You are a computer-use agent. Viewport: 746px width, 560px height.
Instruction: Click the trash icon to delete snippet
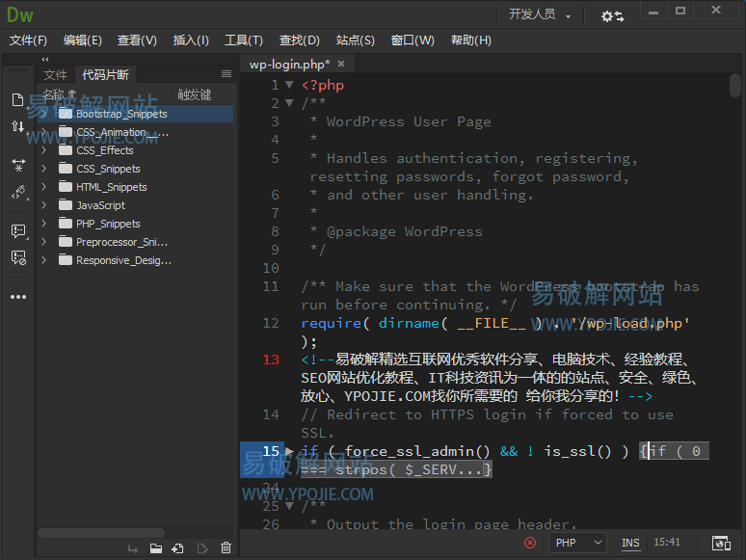point(226,548)
